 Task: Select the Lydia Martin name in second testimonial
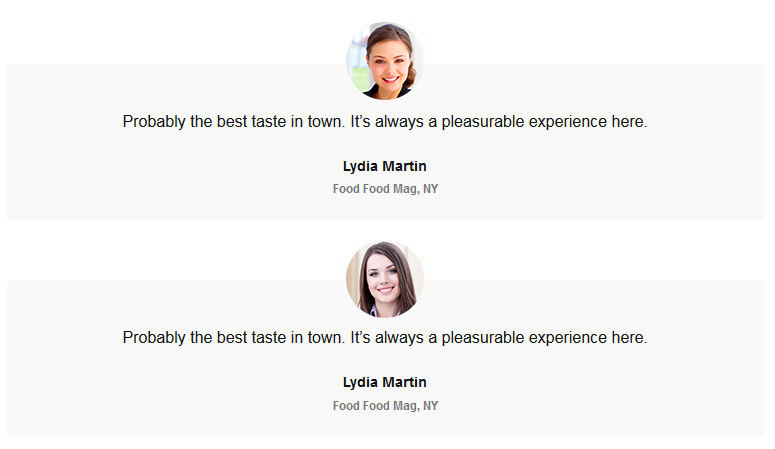tap(385, 382)
